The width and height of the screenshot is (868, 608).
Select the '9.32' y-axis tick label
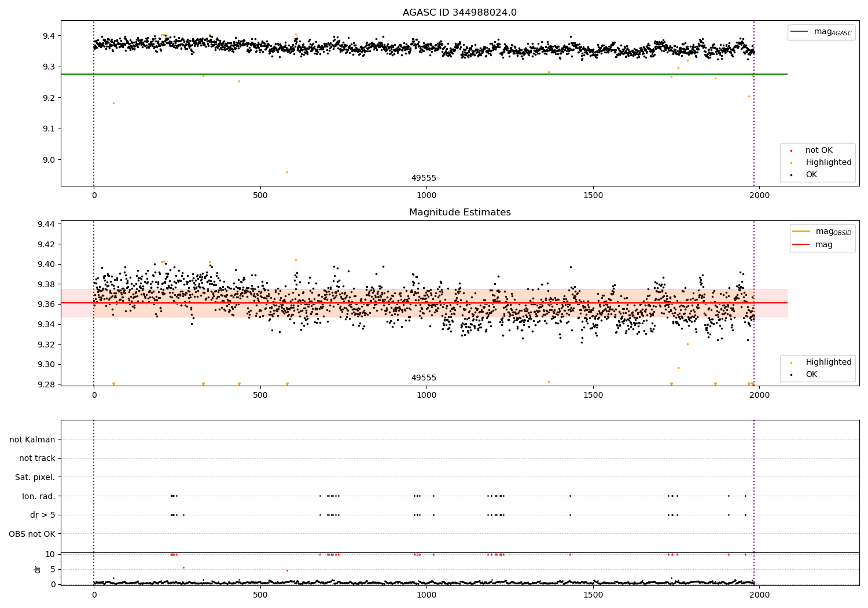[46, 345]
